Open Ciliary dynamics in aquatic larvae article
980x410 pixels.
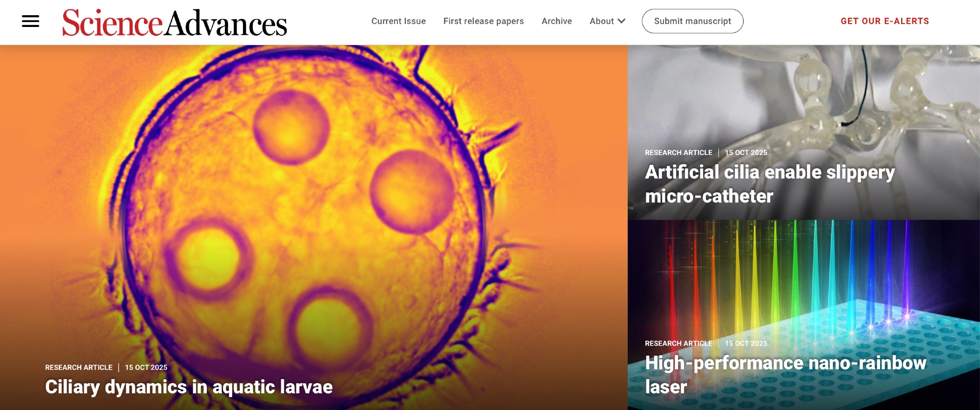click(189, 387)
